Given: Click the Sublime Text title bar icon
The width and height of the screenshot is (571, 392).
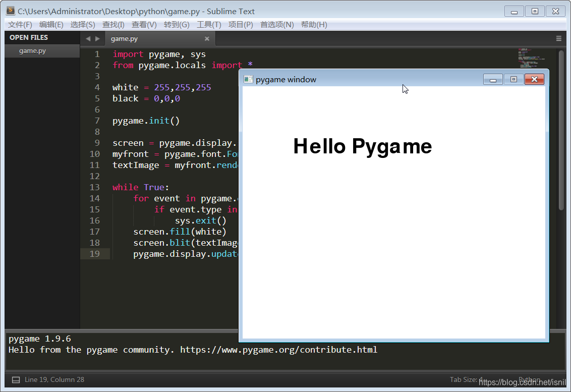Looking at the screenshot, I should tap(11, 11).
